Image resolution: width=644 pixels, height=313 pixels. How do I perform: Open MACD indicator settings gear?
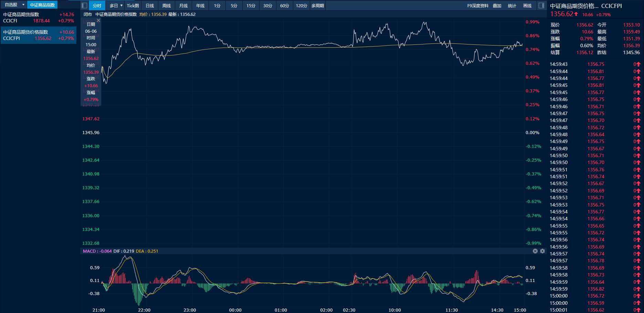542,251
